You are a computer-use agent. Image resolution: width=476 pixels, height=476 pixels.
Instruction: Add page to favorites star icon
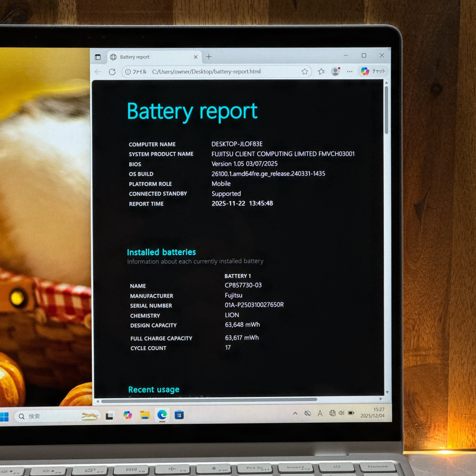click(305, 71)
